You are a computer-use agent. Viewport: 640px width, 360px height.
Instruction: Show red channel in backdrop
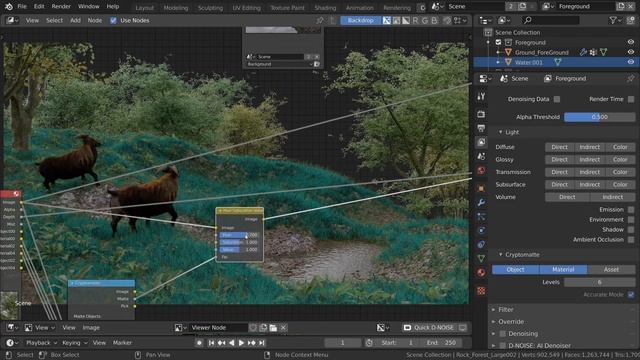click(x=416, y=20)
